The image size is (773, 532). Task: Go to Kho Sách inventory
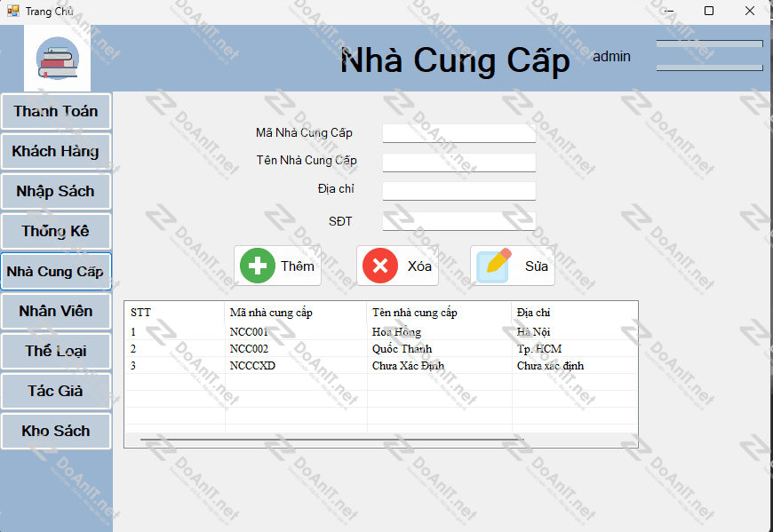[x=56, y=432]
